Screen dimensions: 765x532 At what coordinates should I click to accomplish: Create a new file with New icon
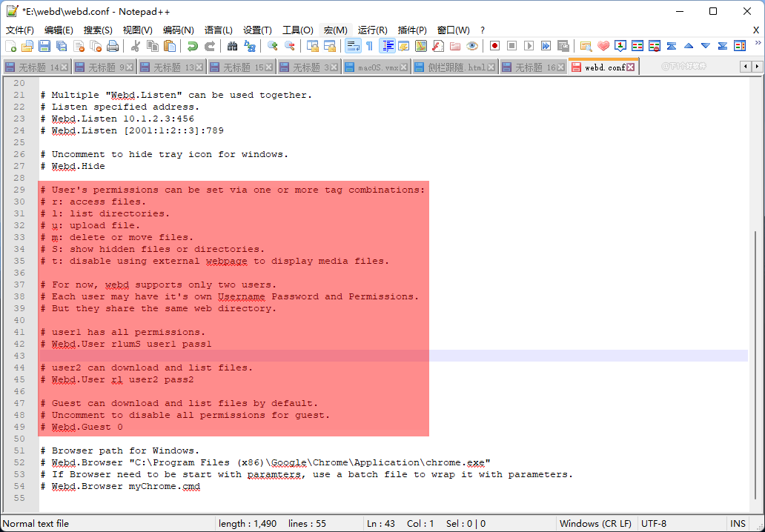10,47
